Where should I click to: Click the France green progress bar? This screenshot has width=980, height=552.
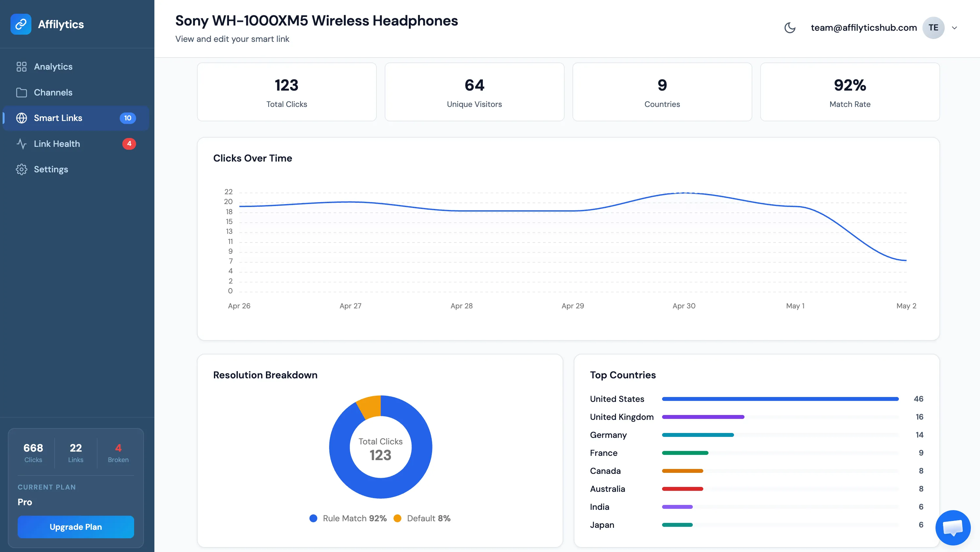point(685,453)
